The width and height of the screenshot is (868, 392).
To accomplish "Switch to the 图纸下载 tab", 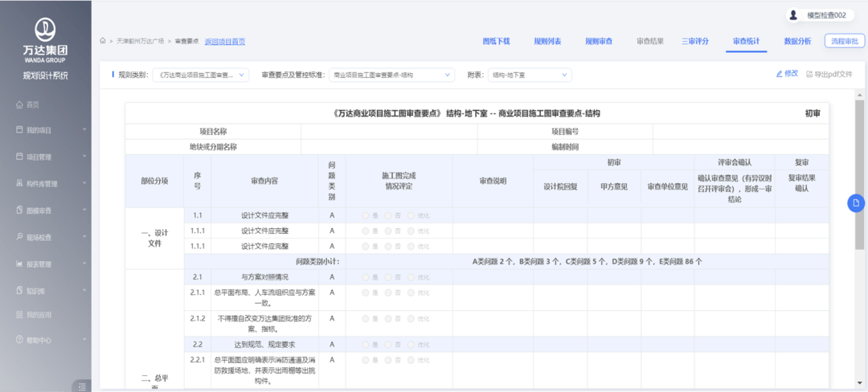I will pos(496,42).
